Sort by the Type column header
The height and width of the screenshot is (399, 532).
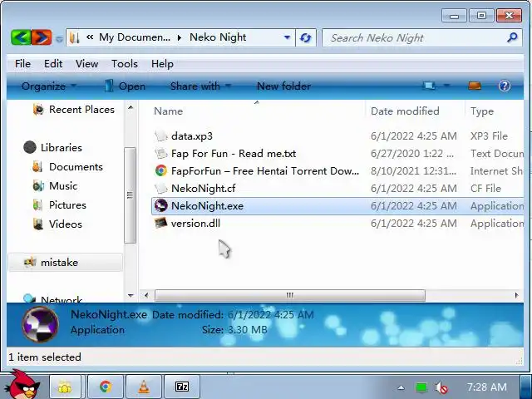tap(482, 111)
